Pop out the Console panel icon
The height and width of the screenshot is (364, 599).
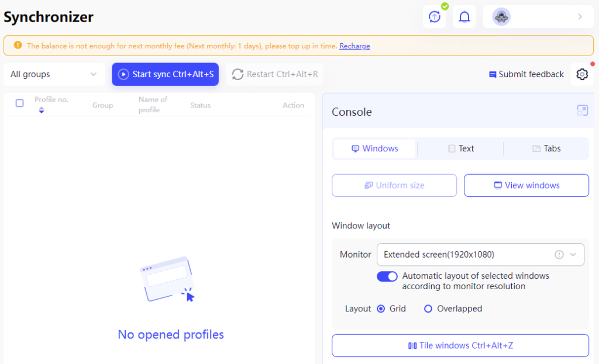click(582, 110)
